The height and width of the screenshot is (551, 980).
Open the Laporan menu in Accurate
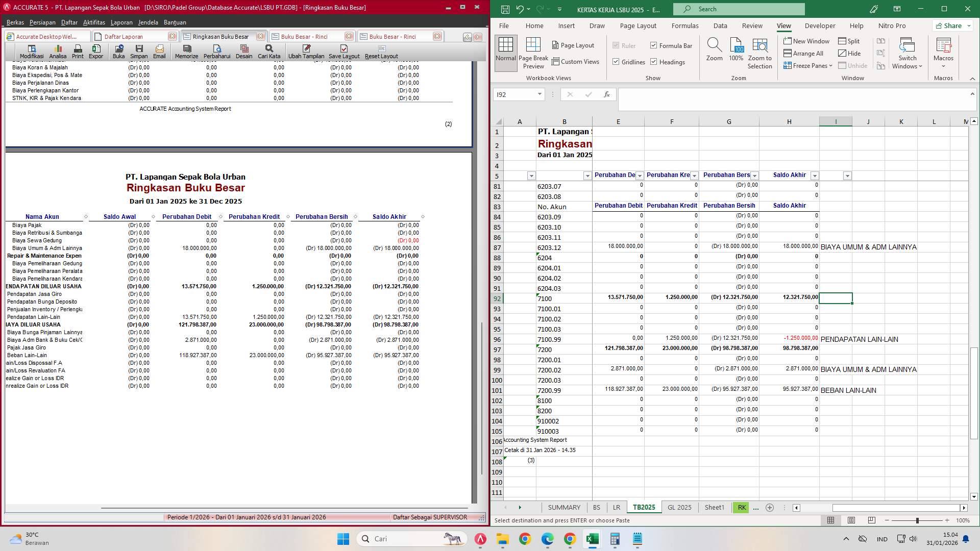click(121, 22)
